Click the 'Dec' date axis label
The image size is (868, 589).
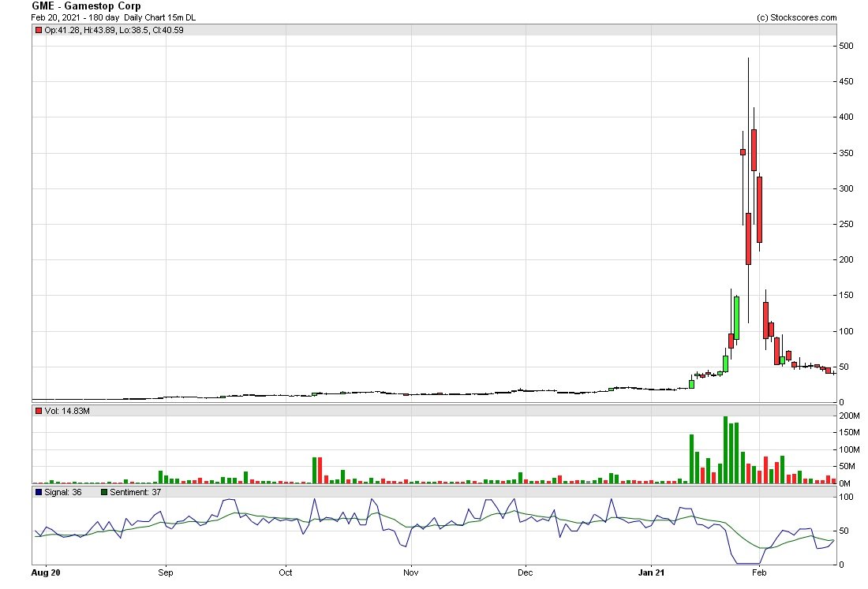click(526, 572)
